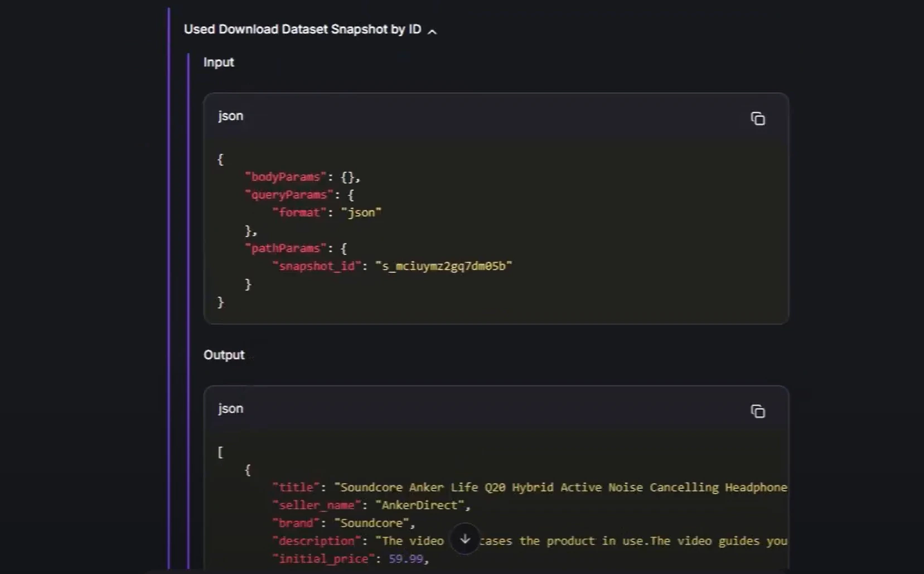
Task: Select the 'json' label on the Input block
Action: (230, 115)
